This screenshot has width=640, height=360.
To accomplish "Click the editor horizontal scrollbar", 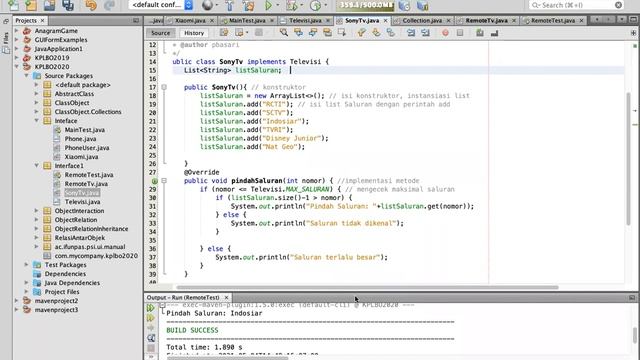I will point(367,287).
